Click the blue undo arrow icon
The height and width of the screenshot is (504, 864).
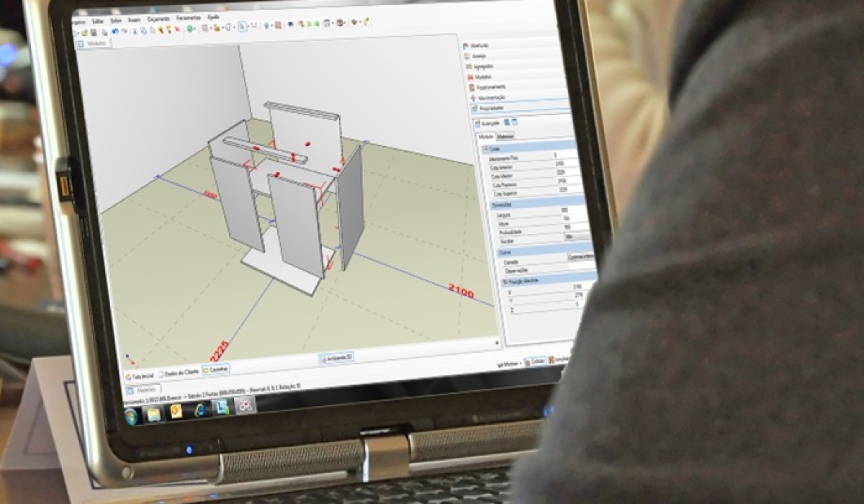115,31
